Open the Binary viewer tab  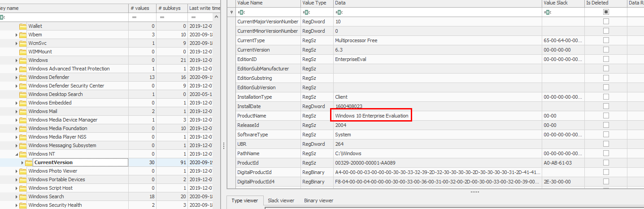[318, 200]
